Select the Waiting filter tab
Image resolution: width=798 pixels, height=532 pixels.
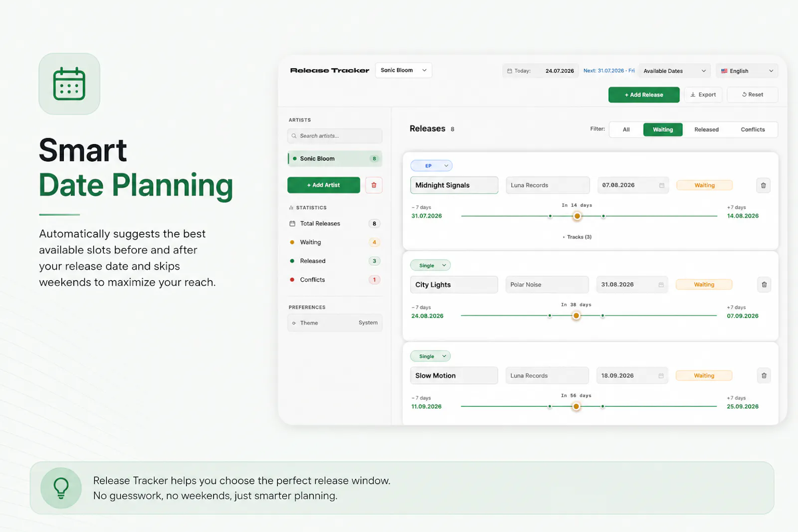coord(663,129)
